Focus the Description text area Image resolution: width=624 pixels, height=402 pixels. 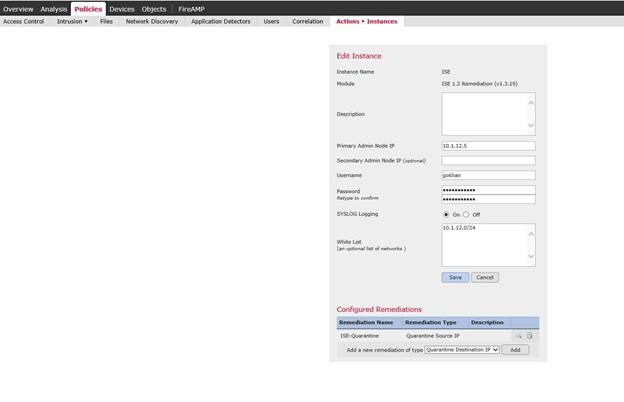click(488, 114)
